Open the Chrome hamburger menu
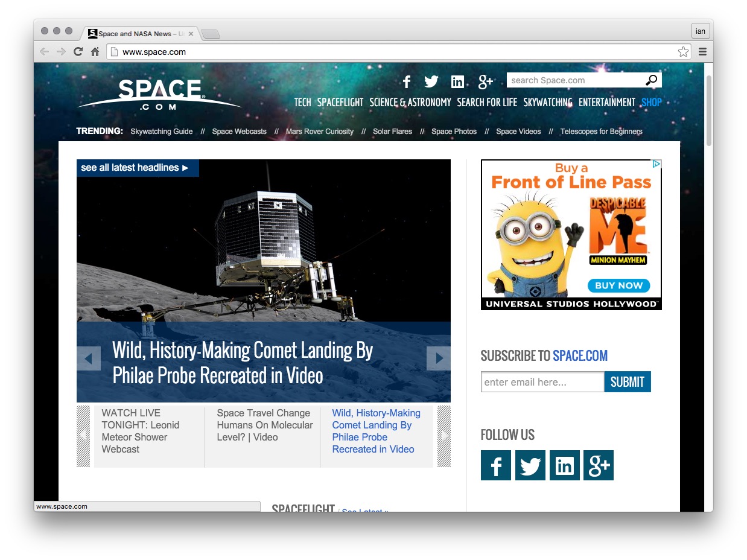This screenshot has height=560, width=747. [702, 52]
